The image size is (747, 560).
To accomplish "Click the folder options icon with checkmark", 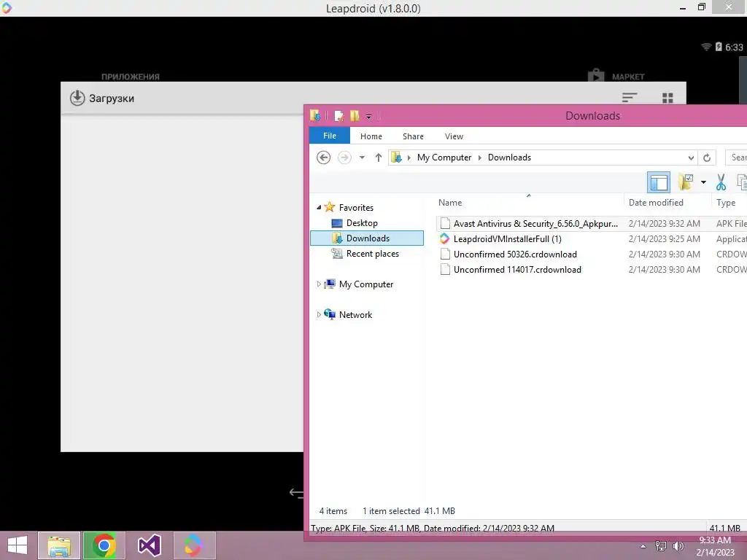I will pos(686,182).
